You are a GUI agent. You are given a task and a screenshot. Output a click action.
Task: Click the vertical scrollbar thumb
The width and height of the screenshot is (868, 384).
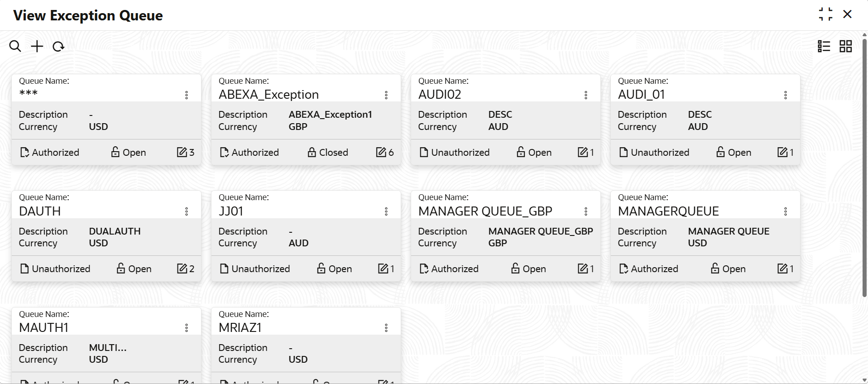click(x=864, y=168)
